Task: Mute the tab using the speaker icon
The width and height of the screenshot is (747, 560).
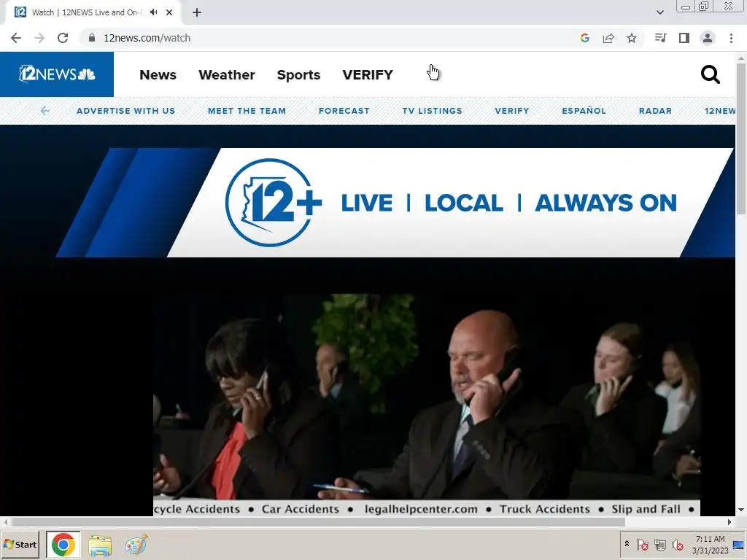Action: (153, 12)
